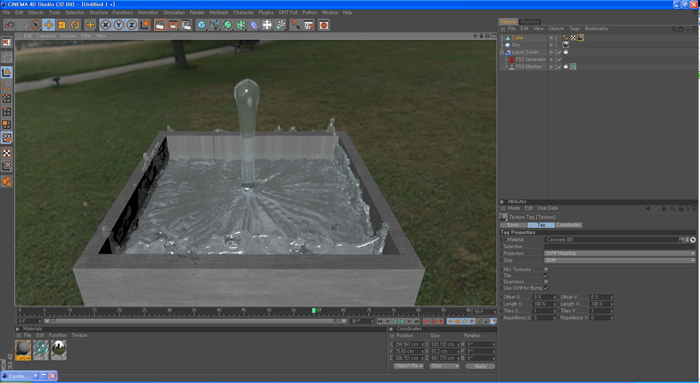
Task: Open the MoGraph menu
Action: pos(219,12)
